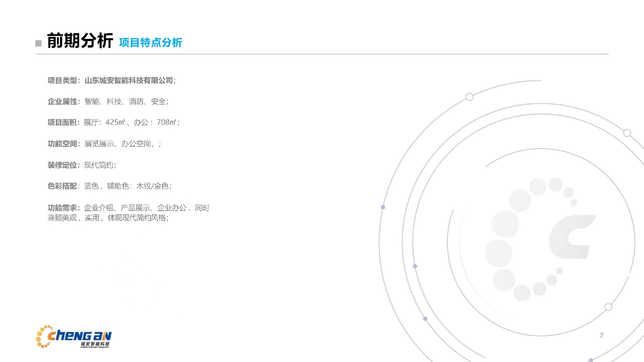Select the 前期分析 main heading
The width and height of the screenshot is (644, 362).
80,41
